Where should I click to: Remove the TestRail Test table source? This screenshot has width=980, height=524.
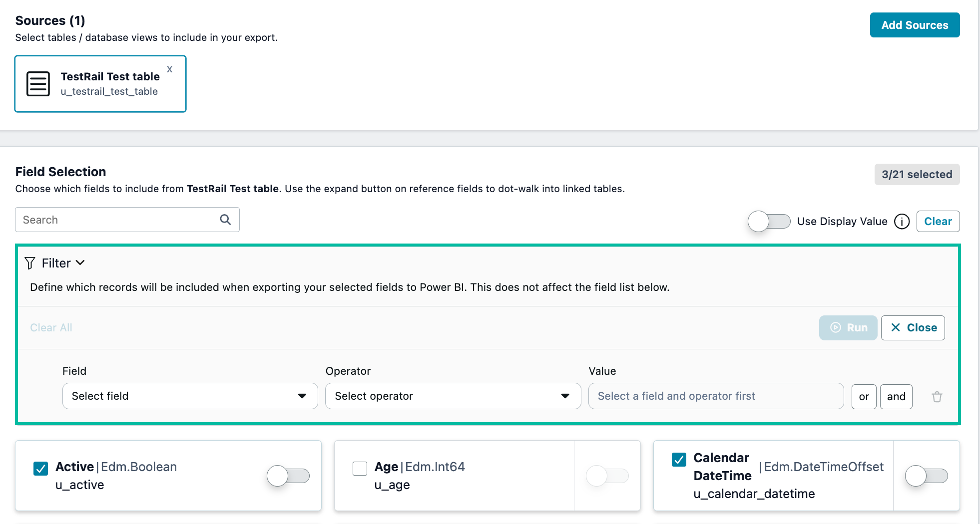[x=170, y=69]
